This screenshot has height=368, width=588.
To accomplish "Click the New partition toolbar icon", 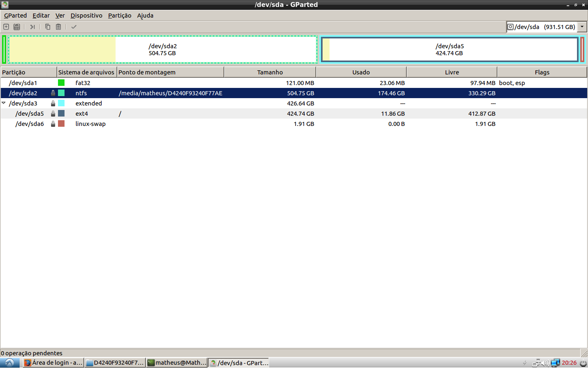I will (6, 27).
